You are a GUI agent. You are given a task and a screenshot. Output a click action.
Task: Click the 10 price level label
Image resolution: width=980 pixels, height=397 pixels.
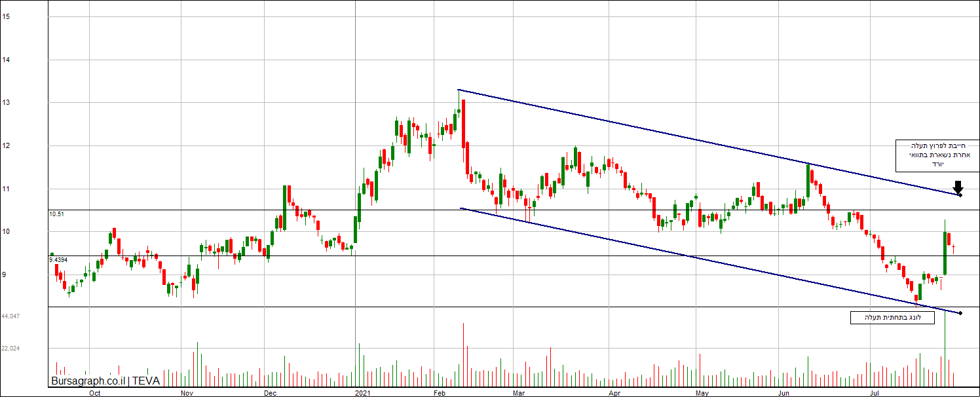[5, 232]
